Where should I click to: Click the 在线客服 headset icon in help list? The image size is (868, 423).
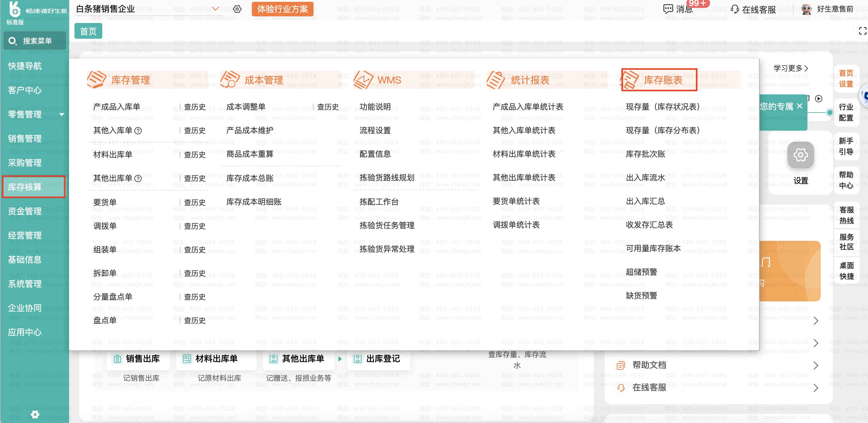pyautogui.click(x=621, y=388)
